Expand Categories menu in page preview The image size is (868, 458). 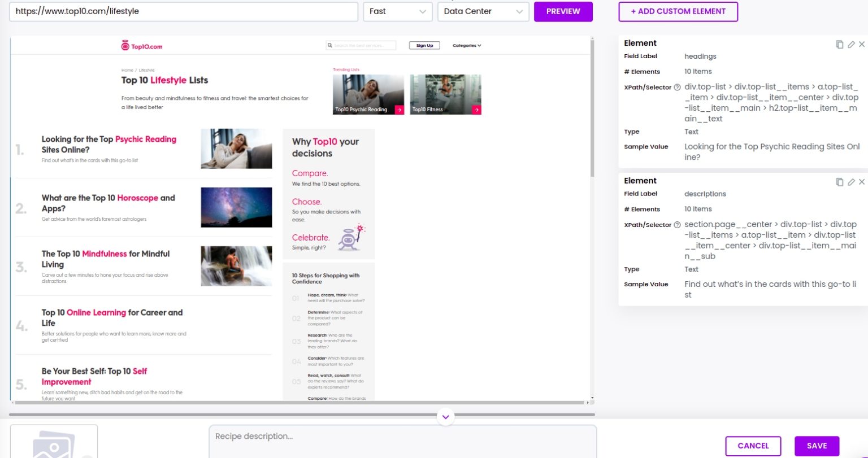[467, 46]
